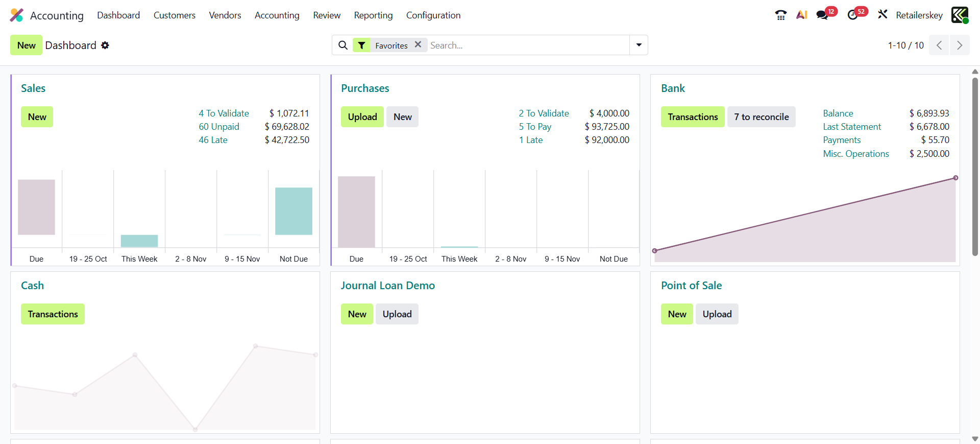Open the Reporting menu
Image resolution: width=980 pixels, height=444 pixels.
tap(373, 15)
